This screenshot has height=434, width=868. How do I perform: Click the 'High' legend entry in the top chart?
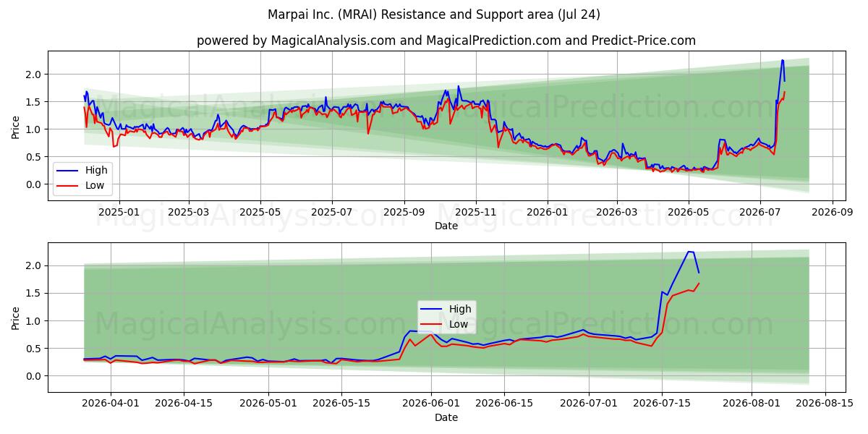pyautogui.click(x=95, y=170)
